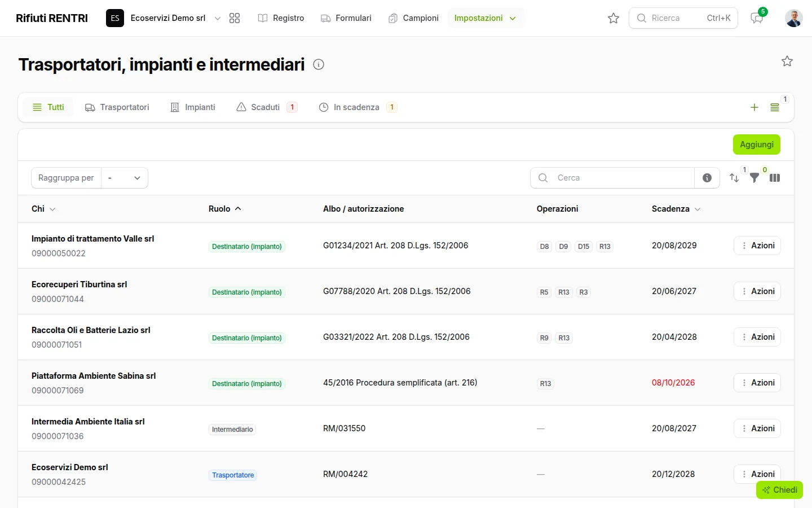Click the info icon beside page title
Screen dimensions: 812x508
pos(319,64)
